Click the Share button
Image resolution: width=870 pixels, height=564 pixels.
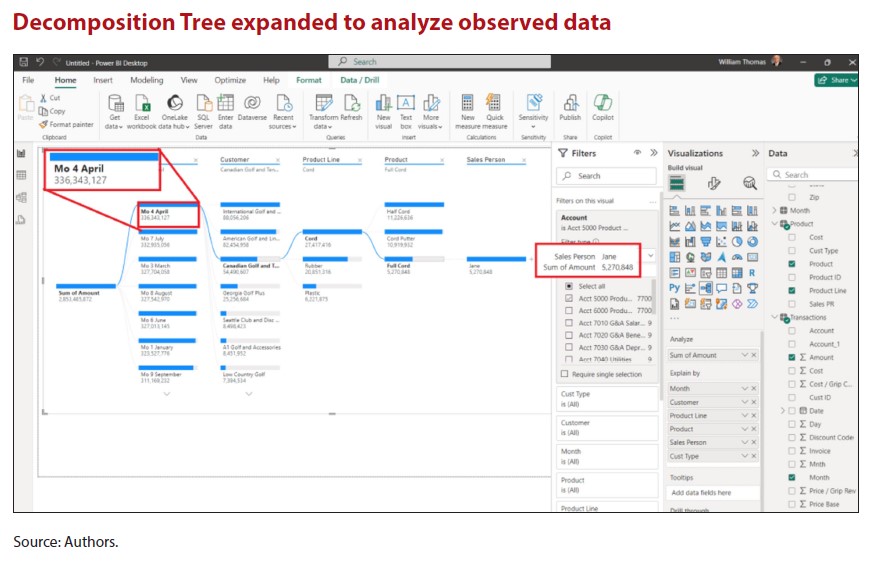[x=838, y=80]
